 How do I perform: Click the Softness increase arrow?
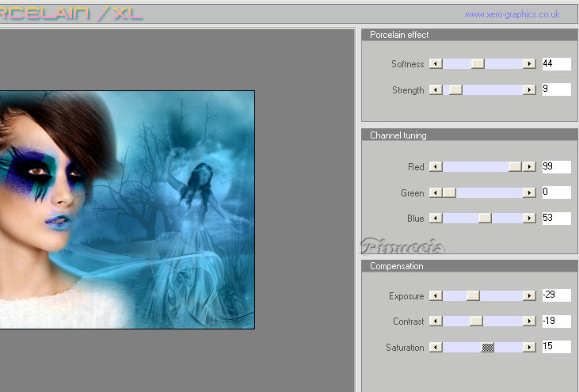pos(530,63)
